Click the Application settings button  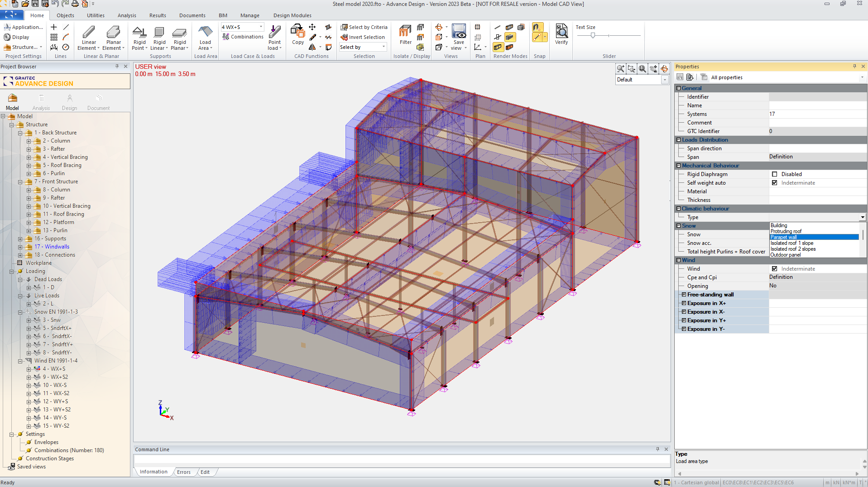tap(23, 27)
